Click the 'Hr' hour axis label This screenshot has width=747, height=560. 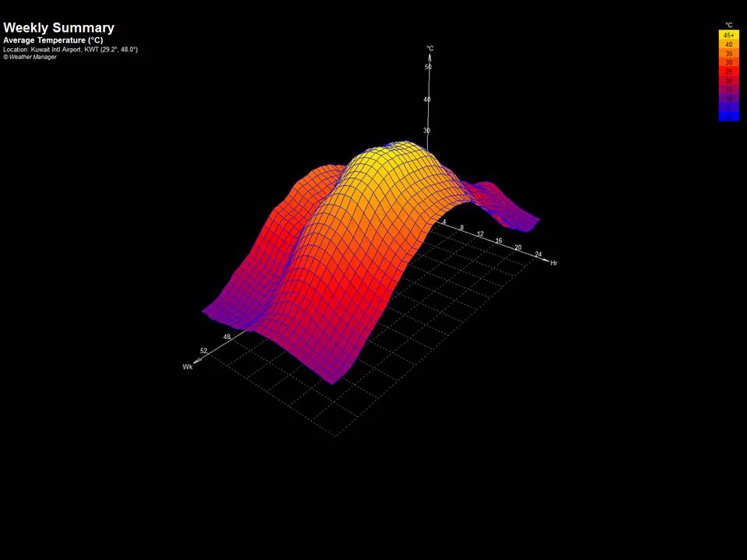click(553, 263)
